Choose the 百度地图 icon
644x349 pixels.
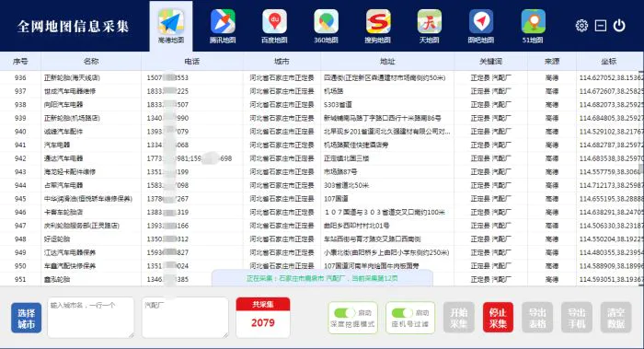pos(274,27)
